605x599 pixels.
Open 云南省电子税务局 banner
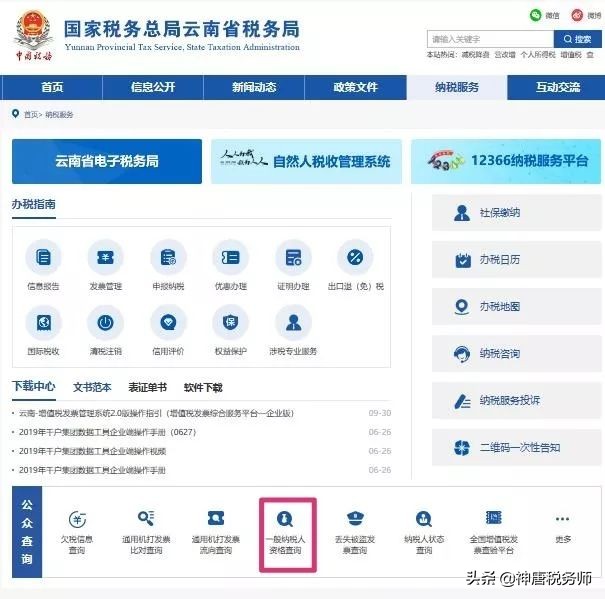(x=107, y=161)
